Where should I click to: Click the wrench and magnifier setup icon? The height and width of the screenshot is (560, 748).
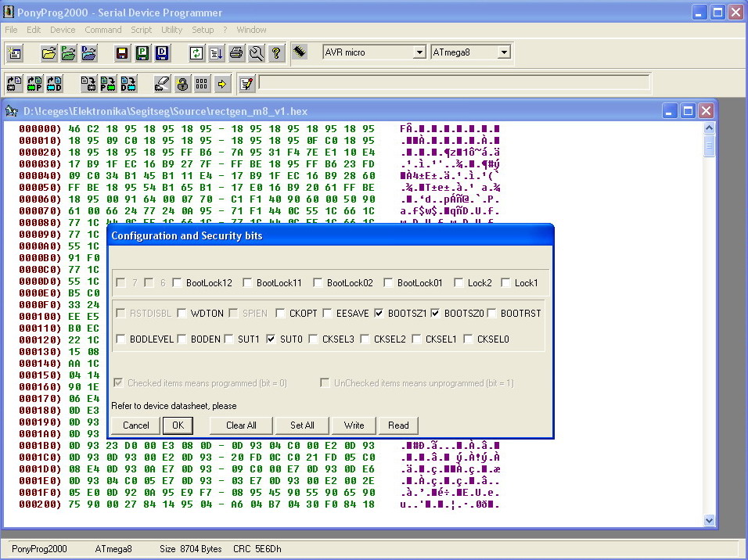tap(256, 53)
